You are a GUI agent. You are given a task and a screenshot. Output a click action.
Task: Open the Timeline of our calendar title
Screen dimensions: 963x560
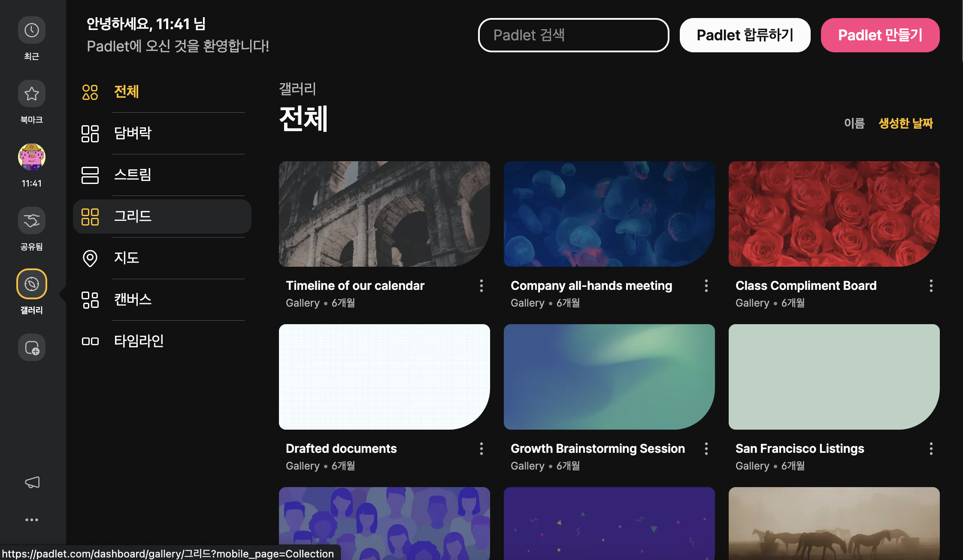click(355, 286)
